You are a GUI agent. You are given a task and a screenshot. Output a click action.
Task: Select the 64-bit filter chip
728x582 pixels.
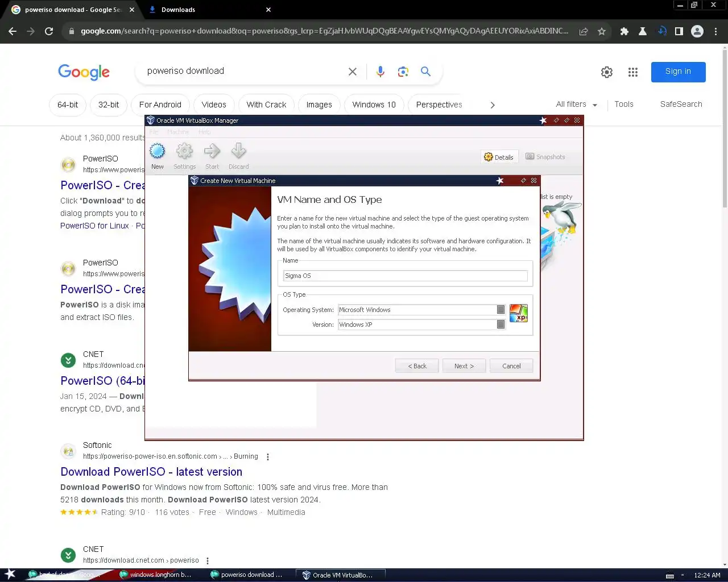tap(68, 105)
